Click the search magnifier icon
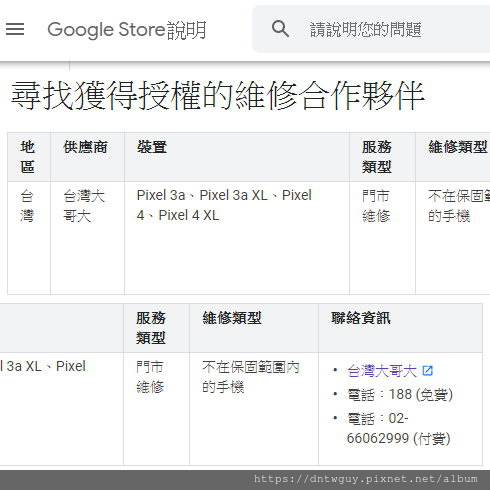Image resolution: width=490 pixels, height=490 pixels. pyautogui.click(x=280, y=29)
